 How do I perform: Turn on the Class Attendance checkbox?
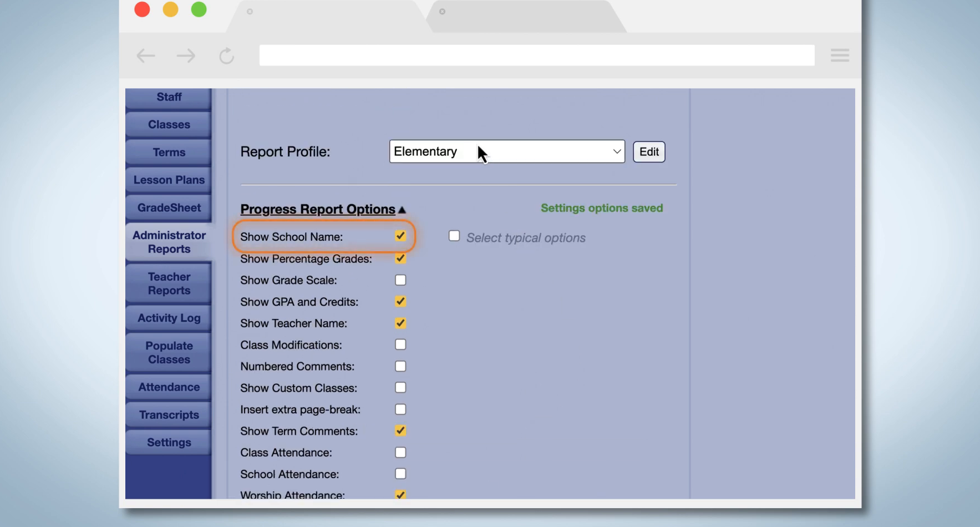click(x=400, y=453)
